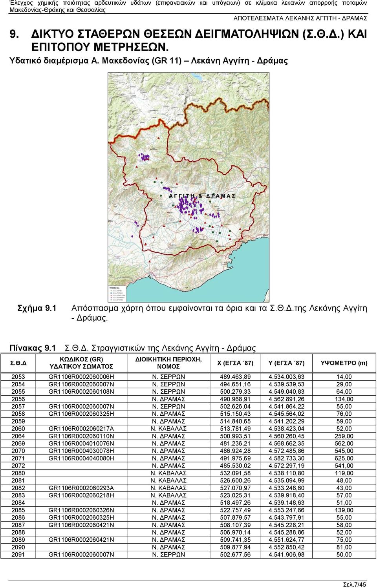Viewport: 377px width, 588px height.
Task: Click code cell 'GR1106R0002060217A'
Action: 81,429
